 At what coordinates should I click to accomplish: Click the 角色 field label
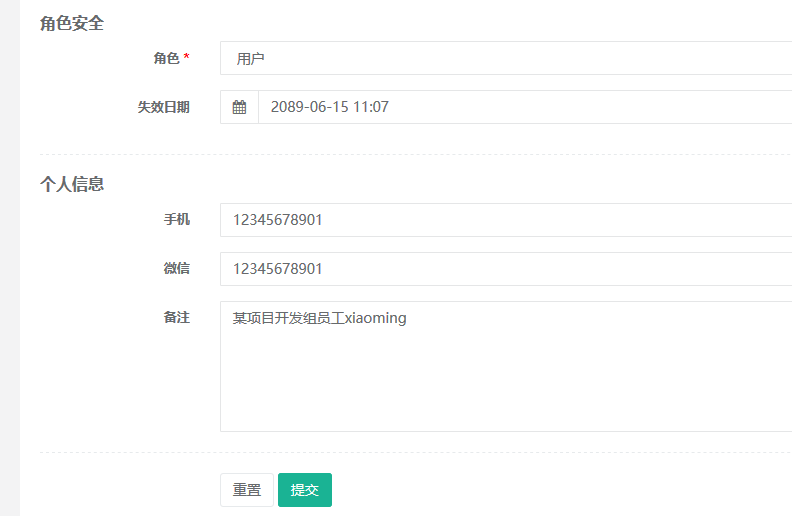point(166,59)
